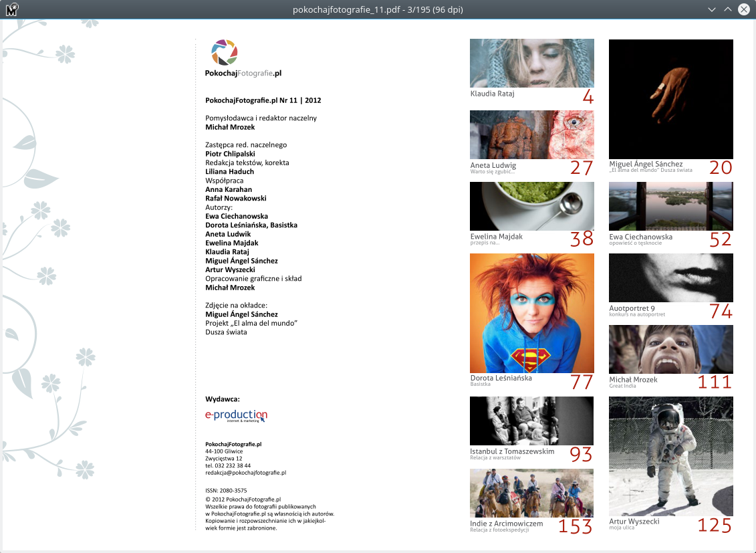This screenshot has height=553, width=756.
Task: Open the Great India shouting boy photo
Action: click(x=670, y=349)
